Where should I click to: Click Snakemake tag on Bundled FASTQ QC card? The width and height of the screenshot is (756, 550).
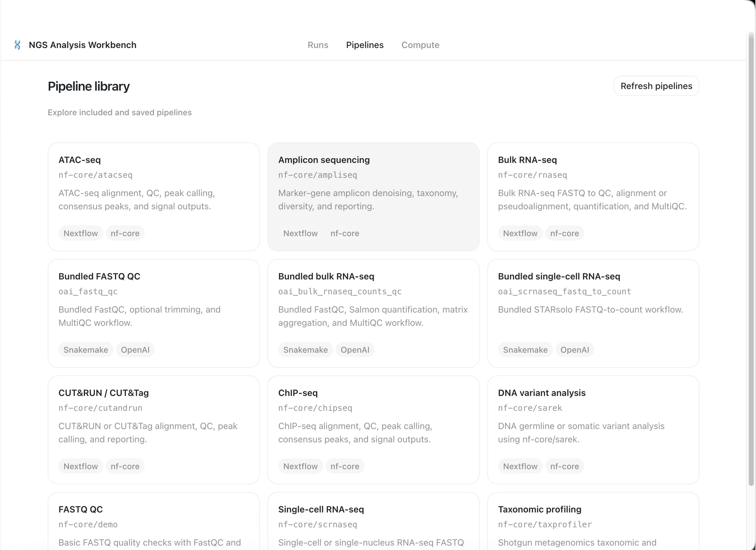pyautogui.click(x=86, y=350)
